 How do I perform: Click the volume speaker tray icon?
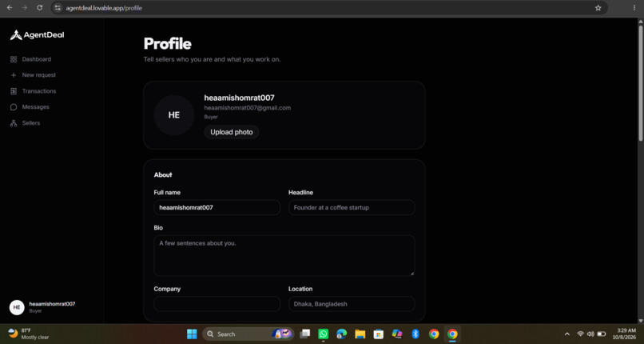click(x=590, y=334)
